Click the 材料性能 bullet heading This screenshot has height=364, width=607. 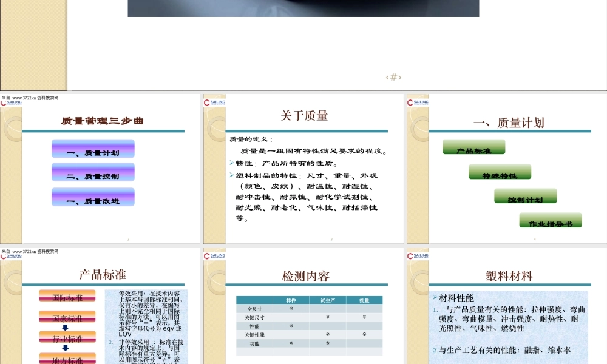(453, 298)
